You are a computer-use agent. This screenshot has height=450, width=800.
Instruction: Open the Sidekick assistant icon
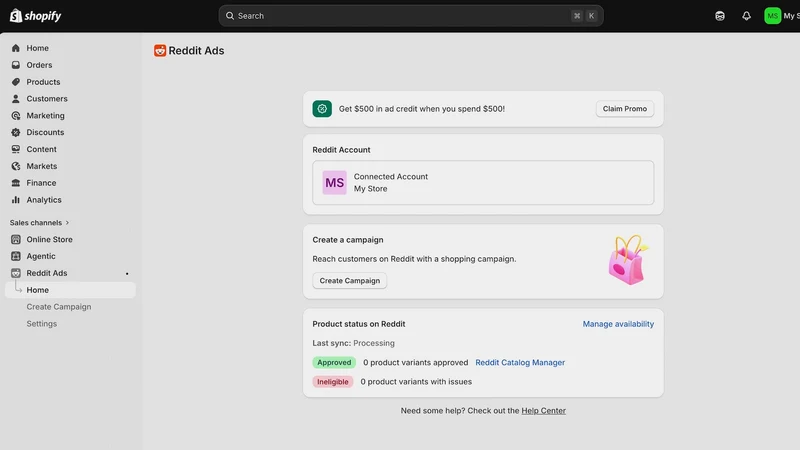pyautogui.click(x=720, y=16)
